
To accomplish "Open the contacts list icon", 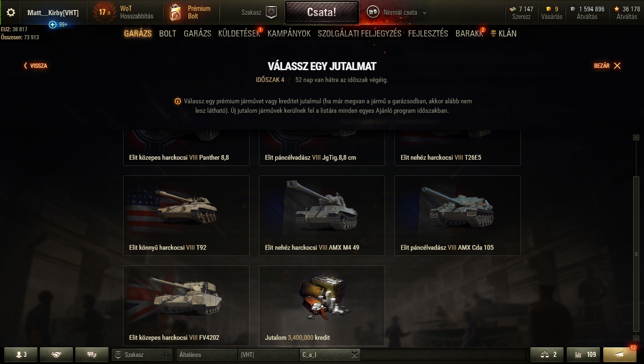I will [21, 355].
